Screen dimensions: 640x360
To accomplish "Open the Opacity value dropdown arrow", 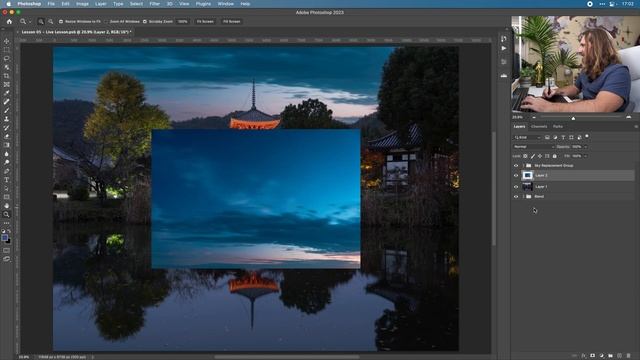I will coord(586,147).
